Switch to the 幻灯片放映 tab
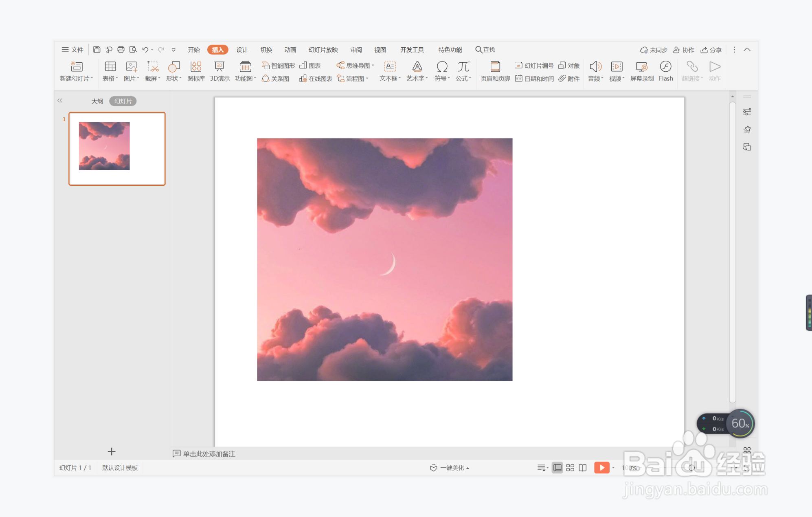This screenshot has width=812, height=517. (x=323, y=50)
